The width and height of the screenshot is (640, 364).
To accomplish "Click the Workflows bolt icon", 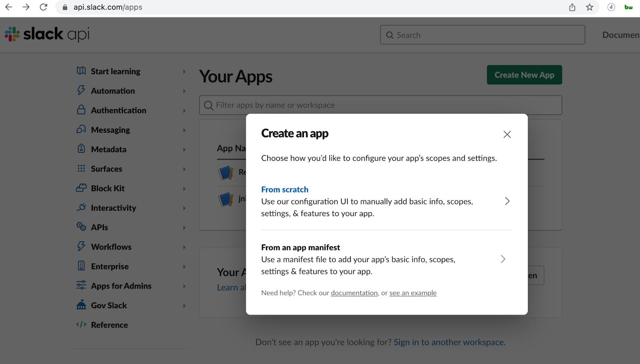I will [x=81, y=246].
